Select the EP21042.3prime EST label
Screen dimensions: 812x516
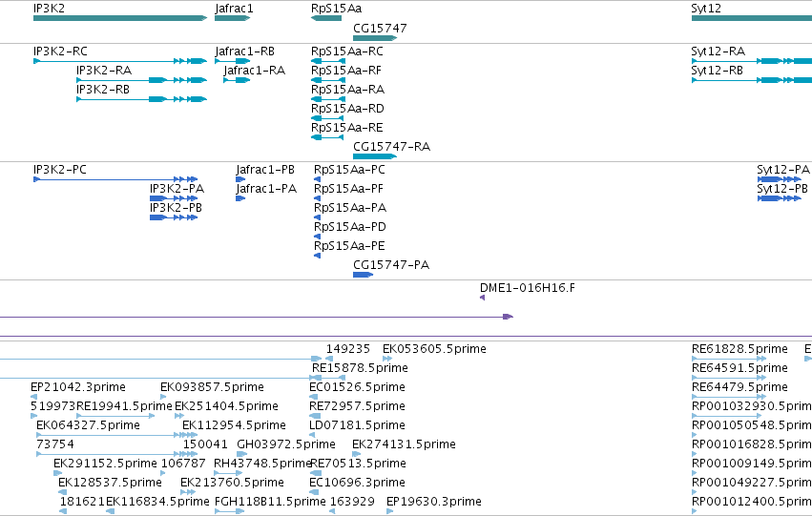pyautogui.click(x=77, y=387)
